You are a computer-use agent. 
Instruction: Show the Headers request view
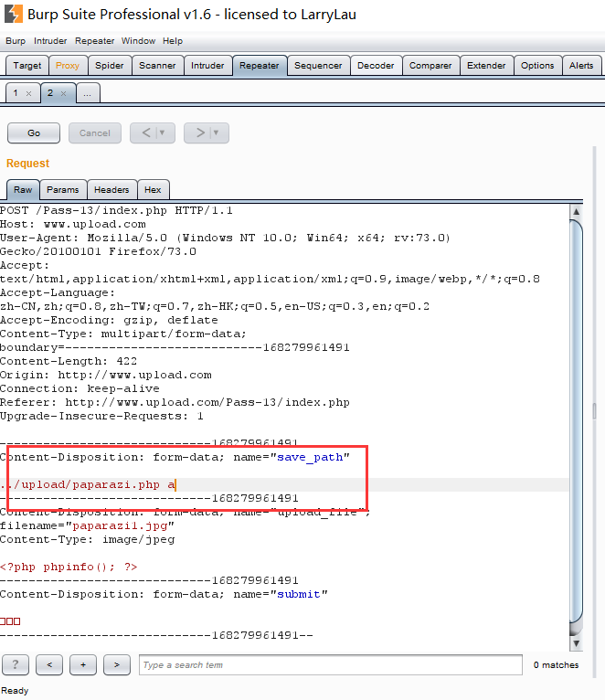111,190
